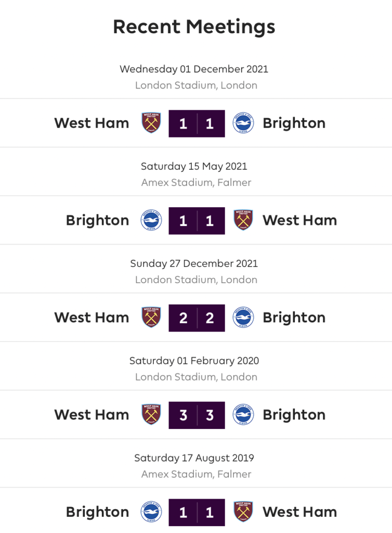The width and height of the screenshot is (392, 533).
Task: Click West Ham crest in the 3-3 match
Action: (x=151, y=415)
